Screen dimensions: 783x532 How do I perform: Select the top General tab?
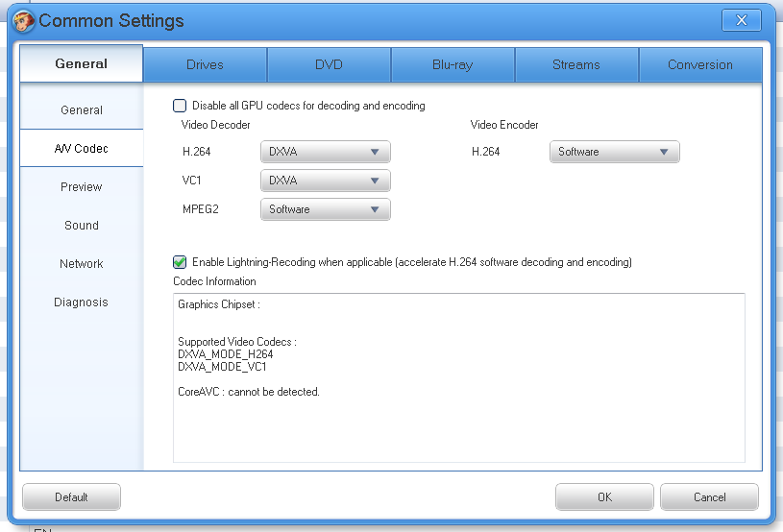point(82,63)
